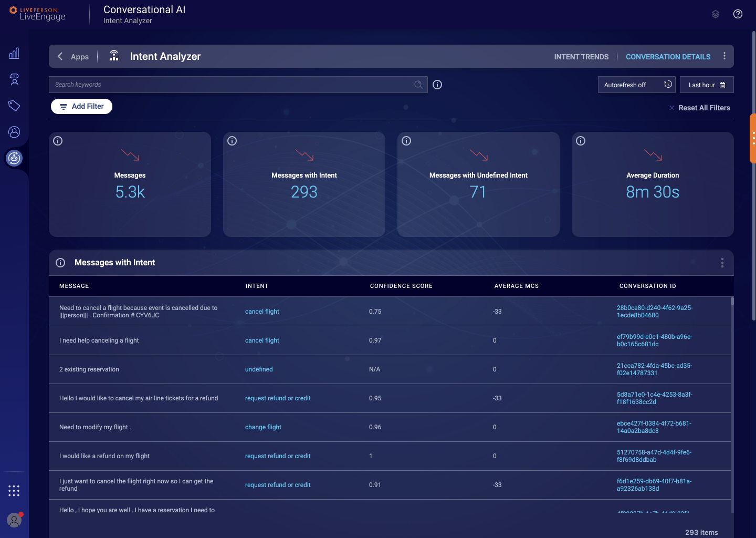Open info icon on Average Duration card
The height and width of the screenshot is (538, 756).
point(581,141)
